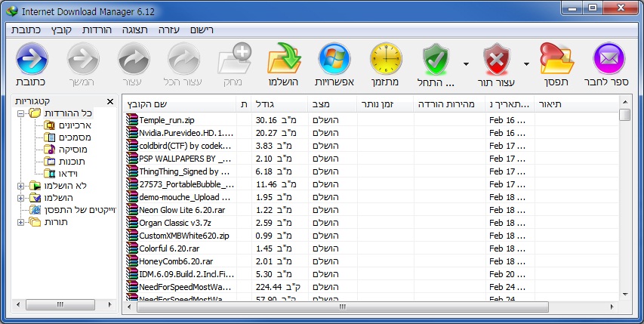Viewport: 644px width, 324px height.
Task: Open Options (אפשרויות) from toolbar
Action: [334, 60]
